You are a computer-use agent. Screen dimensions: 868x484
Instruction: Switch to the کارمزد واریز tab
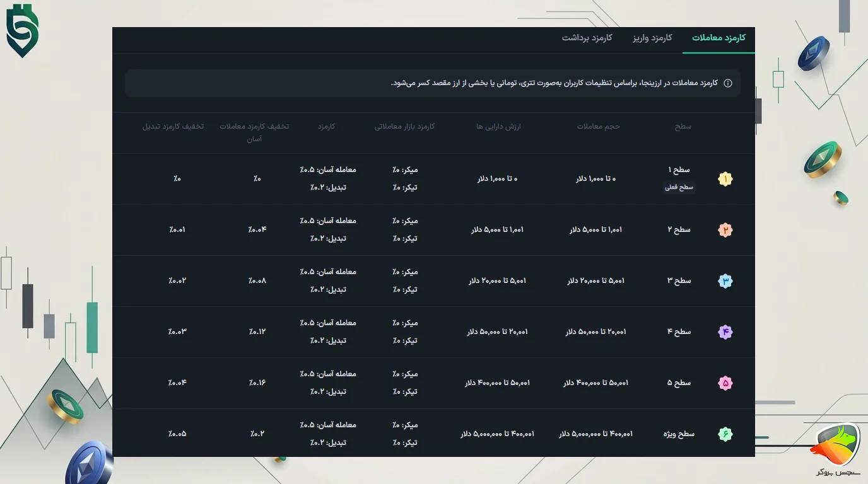pyautogui.click(x=652, y=38)
